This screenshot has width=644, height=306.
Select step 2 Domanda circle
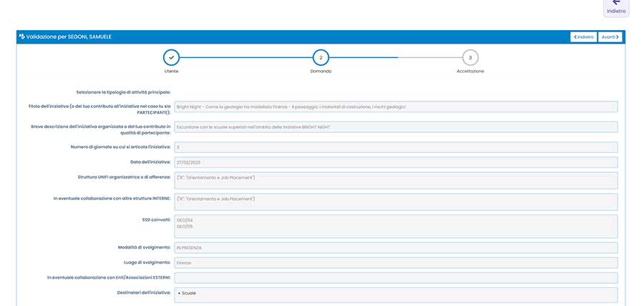(321, 57)
